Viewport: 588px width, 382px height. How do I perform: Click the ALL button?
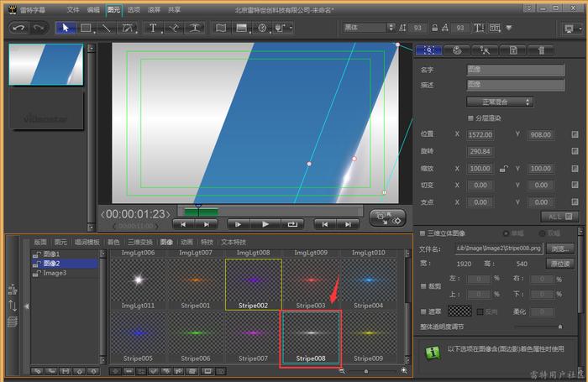(x=560, y=217)
